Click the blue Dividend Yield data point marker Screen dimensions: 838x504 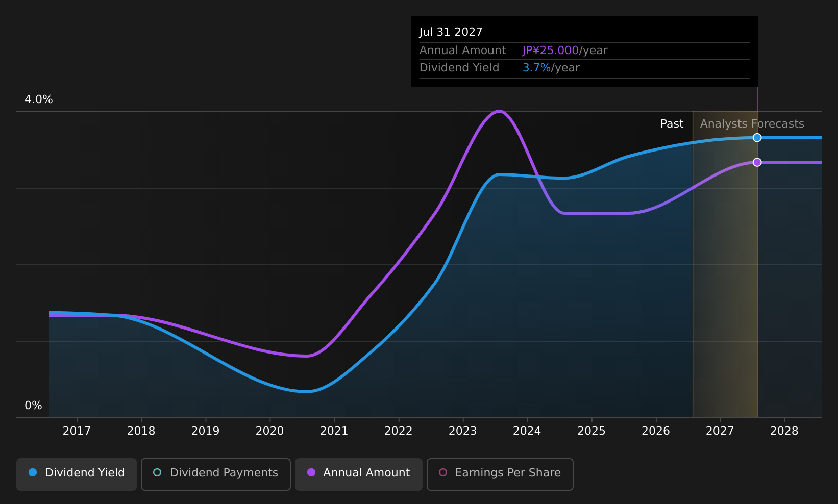coord(757,137)
